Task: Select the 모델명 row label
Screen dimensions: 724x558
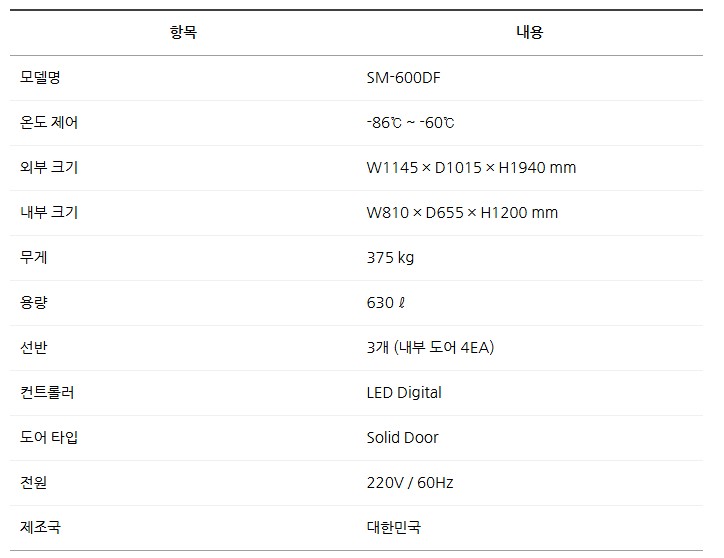Action: pyautogui.click(x=41, y=77)
